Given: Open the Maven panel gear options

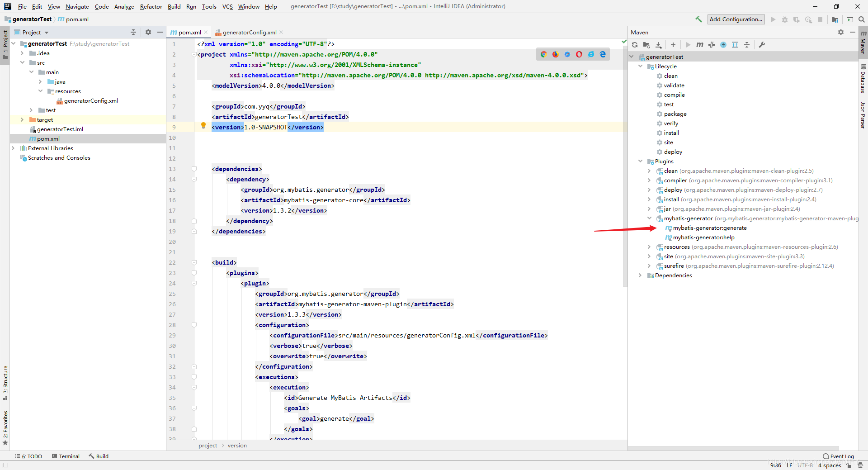Looking at the screenshot, I should 841,32.
